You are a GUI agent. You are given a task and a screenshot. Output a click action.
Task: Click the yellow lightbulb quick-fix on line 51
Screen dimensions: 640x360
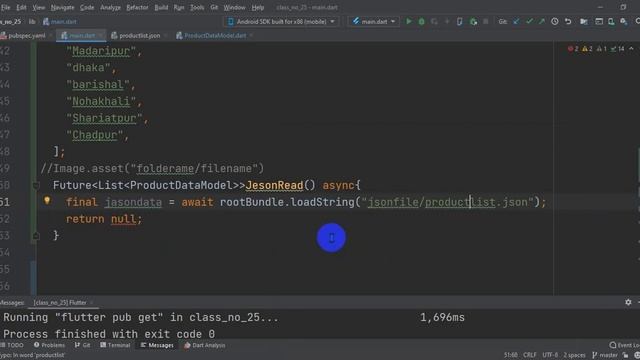(x=47, y=200)
